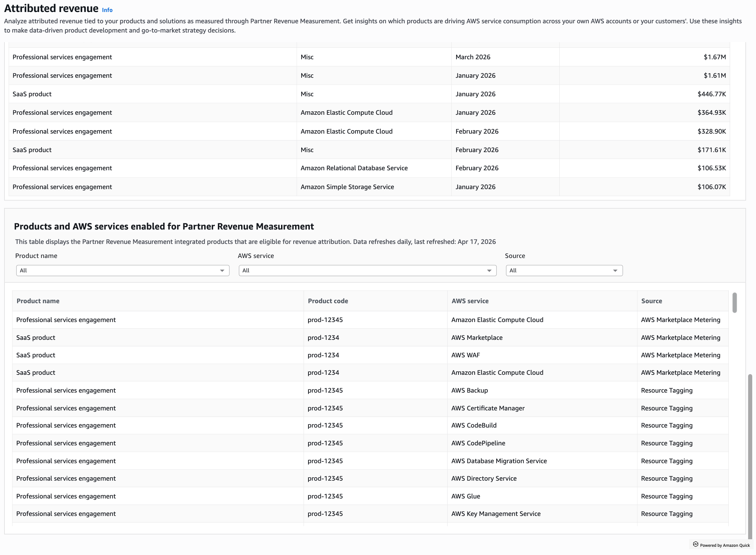Open the Source filter dropdown
This screenshot has height=555, width=756.
point(564,271)
